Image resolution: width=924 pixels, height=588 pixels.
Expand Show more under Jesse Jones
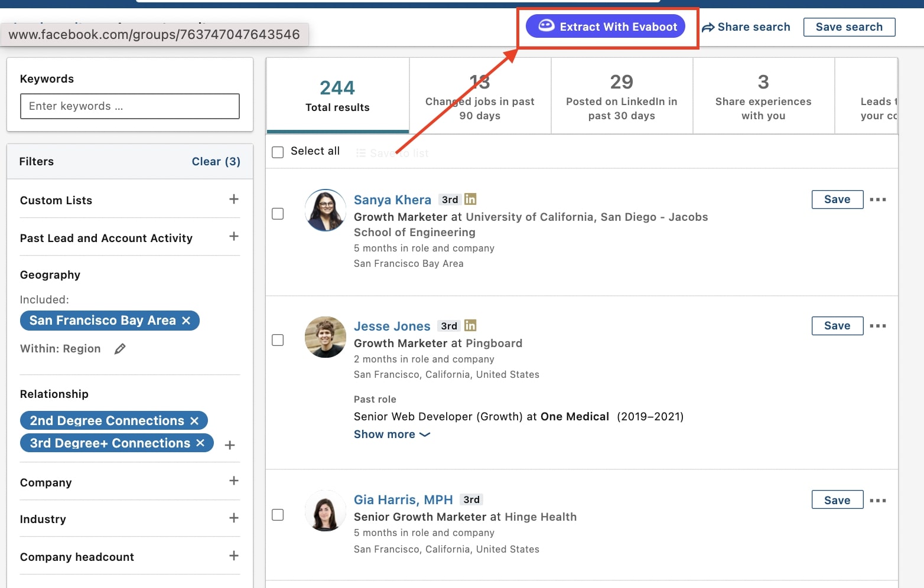tap(392, 435)
